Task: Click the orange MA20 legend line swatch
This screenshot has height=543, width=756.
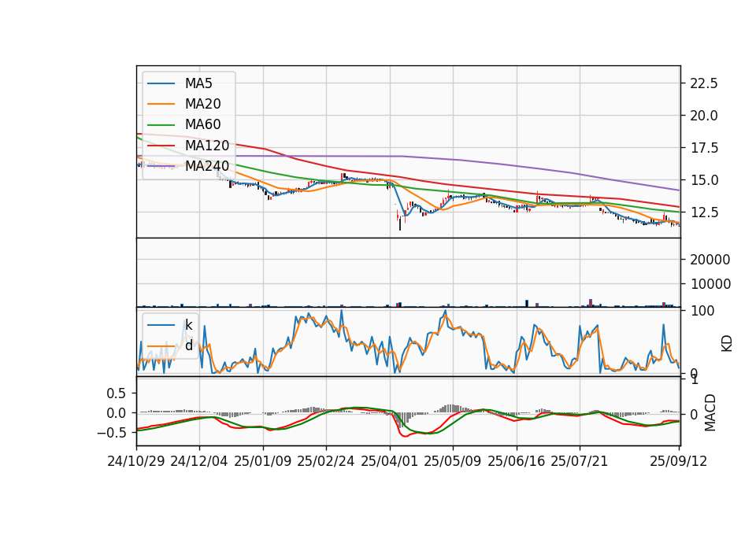Action: point(161,105)
